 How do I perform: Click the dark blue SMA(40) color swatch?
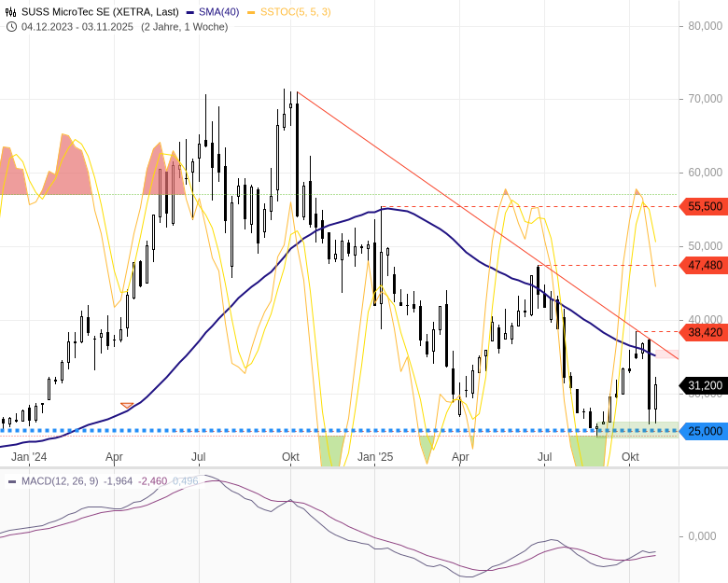(190, 12)
